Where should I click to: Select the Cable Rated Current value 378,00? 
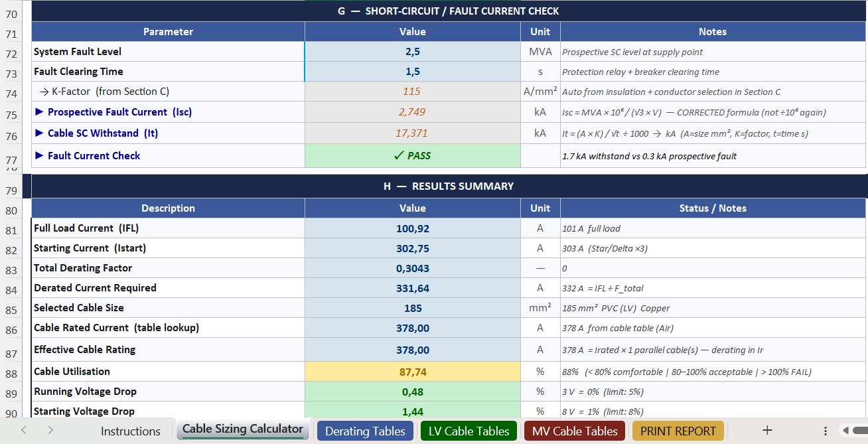tap(413, 328)
